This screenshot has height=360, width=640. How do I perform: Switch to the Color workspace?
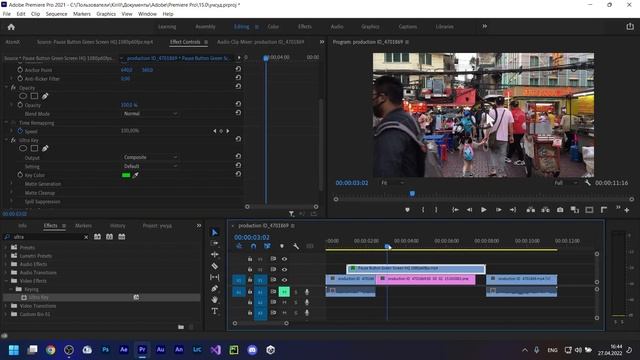tap(273, 27)
